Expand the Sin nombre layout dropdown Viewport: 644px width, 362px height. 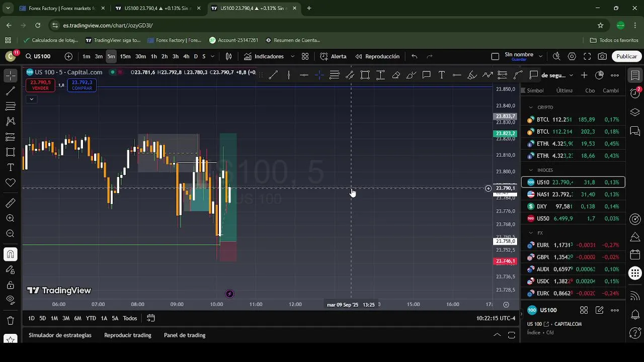pos(540,56)
